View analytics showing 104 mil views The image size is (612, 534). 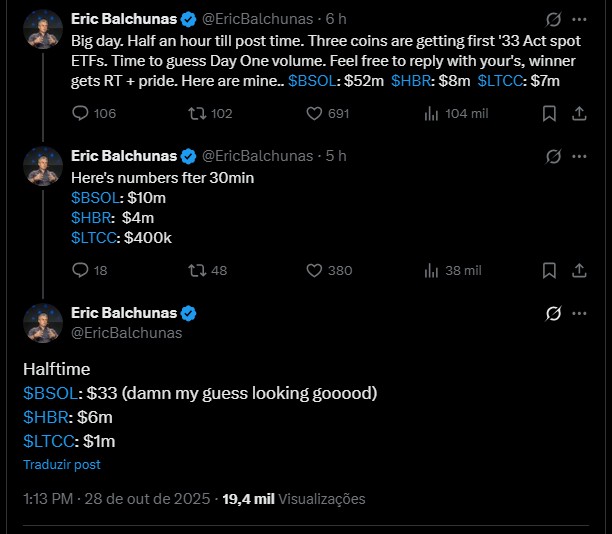[432, 114]
